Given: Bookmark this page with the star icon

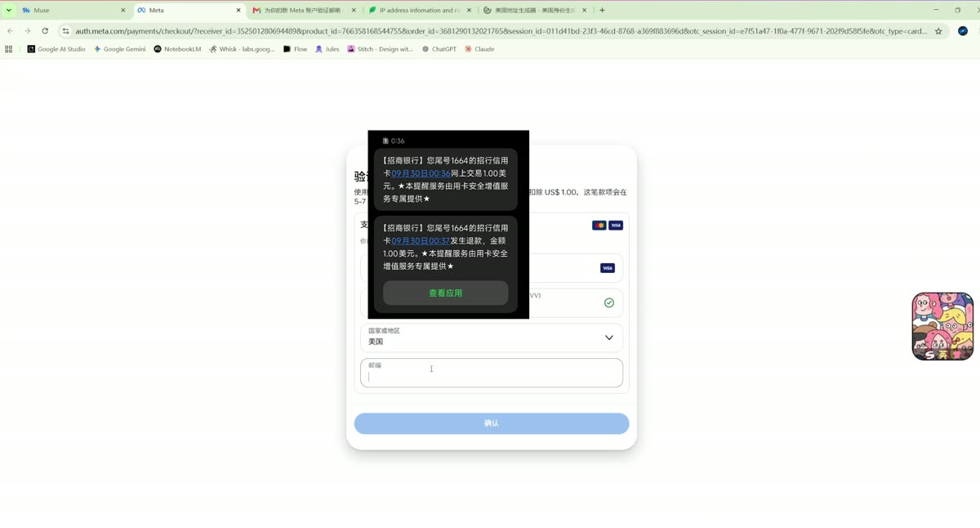Looking at the screenshot, I should 938,31.
